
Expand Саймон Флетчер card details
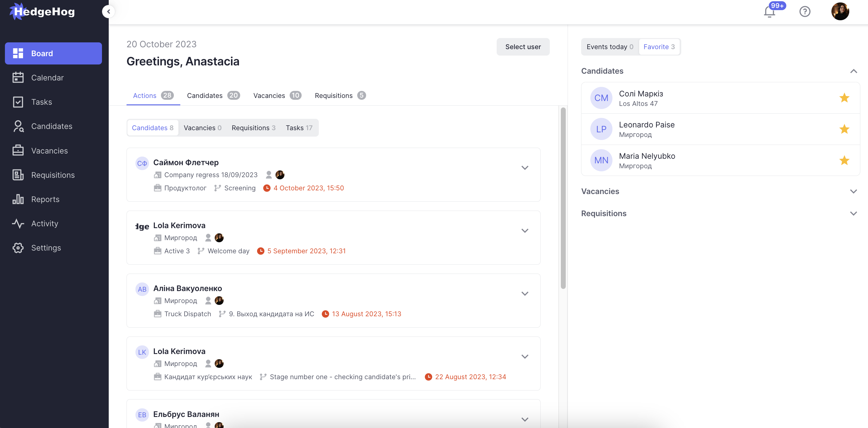click(525, 168)
